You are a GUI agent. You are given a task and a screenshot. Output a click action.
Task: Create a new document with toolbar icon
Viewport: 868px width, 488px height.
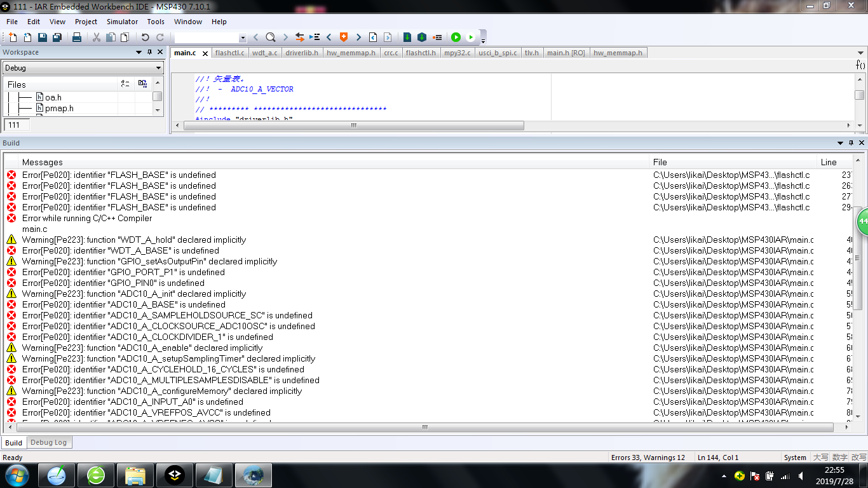tap(13, 37)
